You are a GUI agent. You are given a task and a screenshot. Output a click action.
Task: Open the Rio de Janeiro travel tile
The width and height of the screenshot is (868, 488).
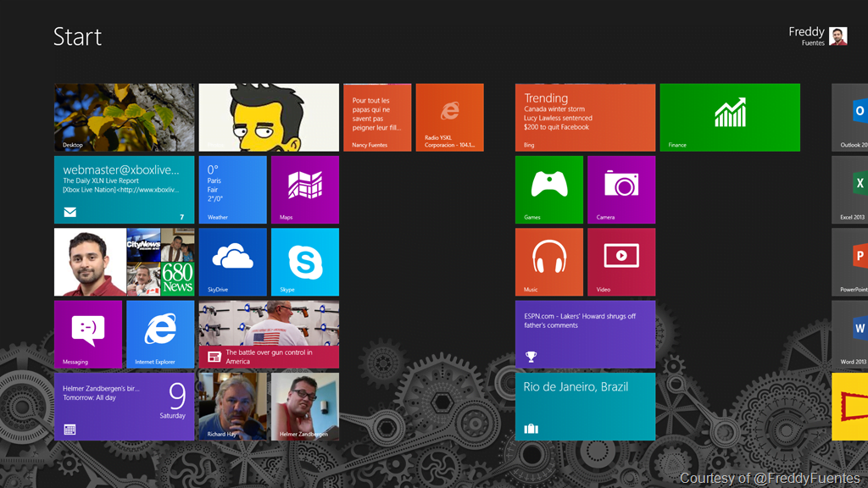pyautogui.click(x=585, y=407)
